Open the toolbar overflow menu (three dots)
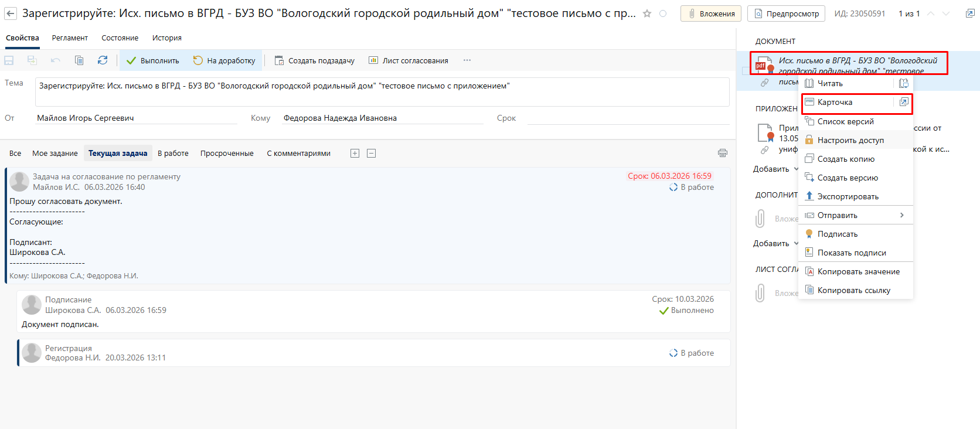 [x=467, y=60]
